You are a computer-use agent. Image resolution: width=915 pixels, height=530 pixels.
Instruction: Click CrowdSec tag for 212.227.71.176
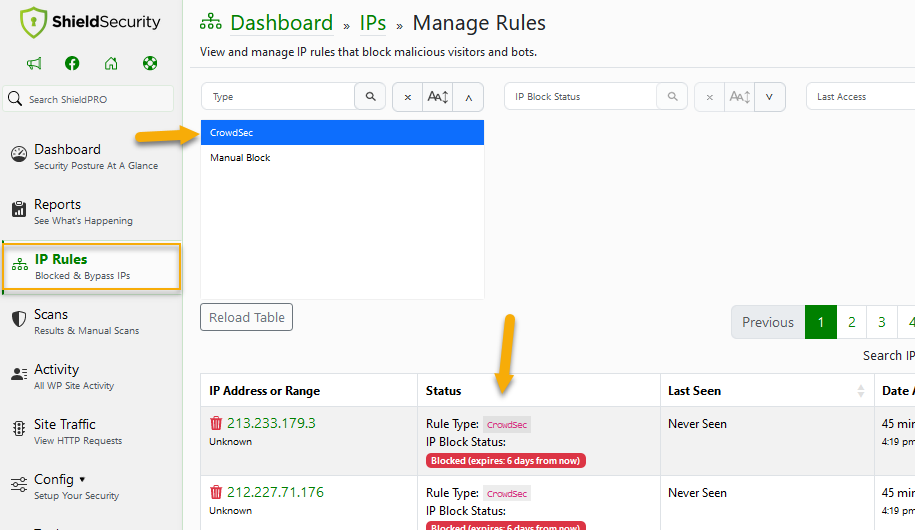(x=507, y=493)
